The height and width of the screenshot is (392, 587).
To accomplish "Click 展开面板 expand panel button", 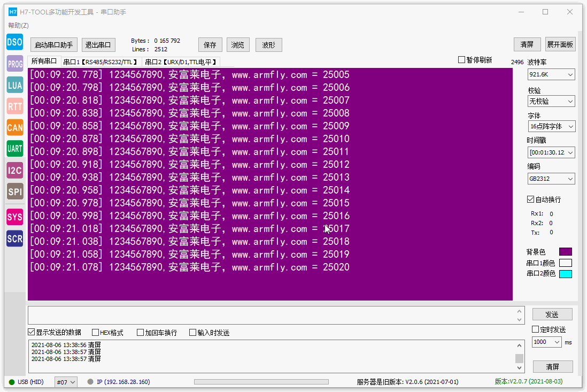I will [560, 44].
